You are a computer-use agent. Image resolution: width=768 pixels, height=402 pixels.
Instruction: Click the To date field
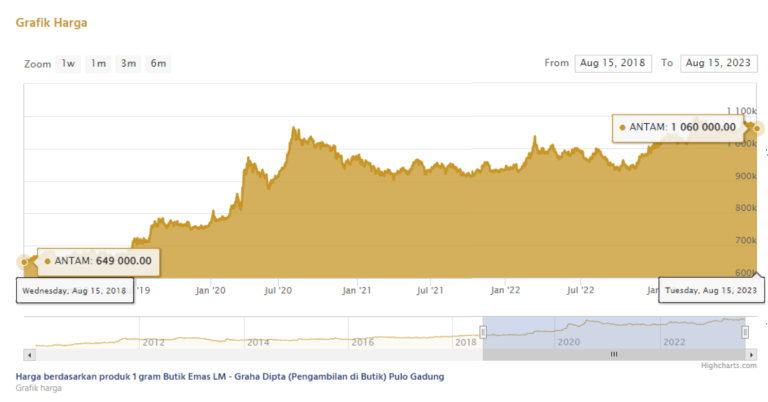pos(718,63)
